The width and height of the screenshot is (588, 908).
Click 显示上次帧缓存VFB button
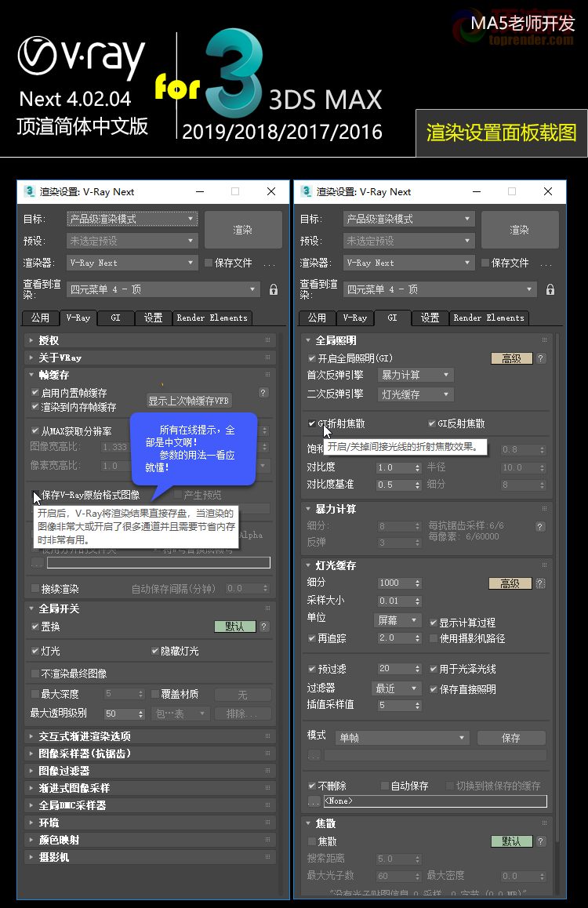[189, 401]
